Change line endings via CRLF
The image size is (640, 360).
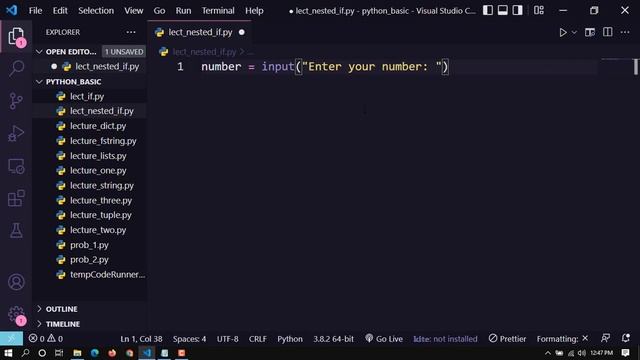[x=258, y=339]
